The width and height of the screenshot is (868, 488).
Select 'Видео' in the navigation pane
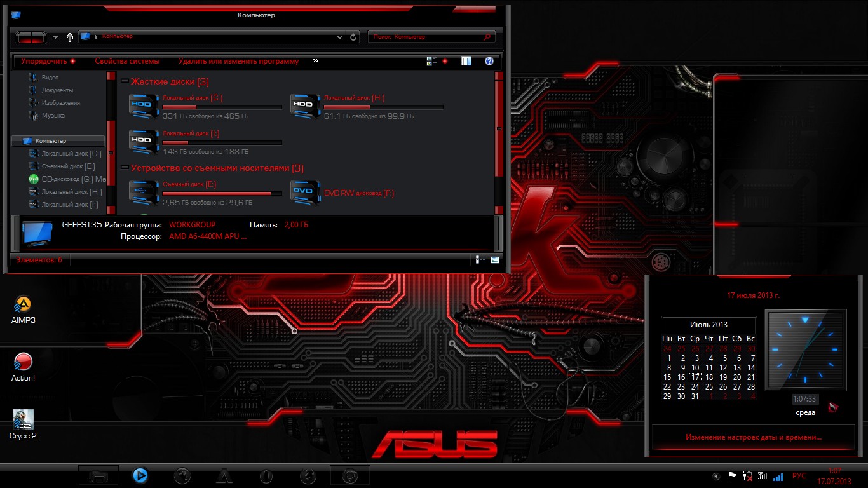50,77
